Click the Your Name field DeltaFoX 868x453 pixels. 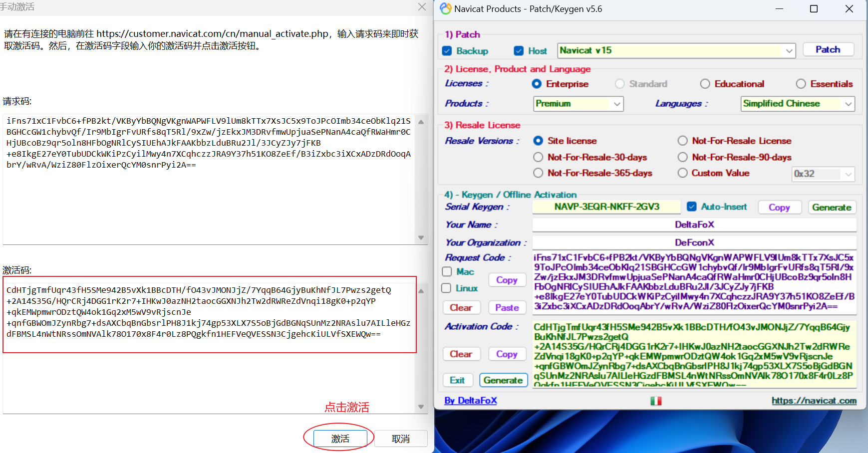[x=694, y=225]
